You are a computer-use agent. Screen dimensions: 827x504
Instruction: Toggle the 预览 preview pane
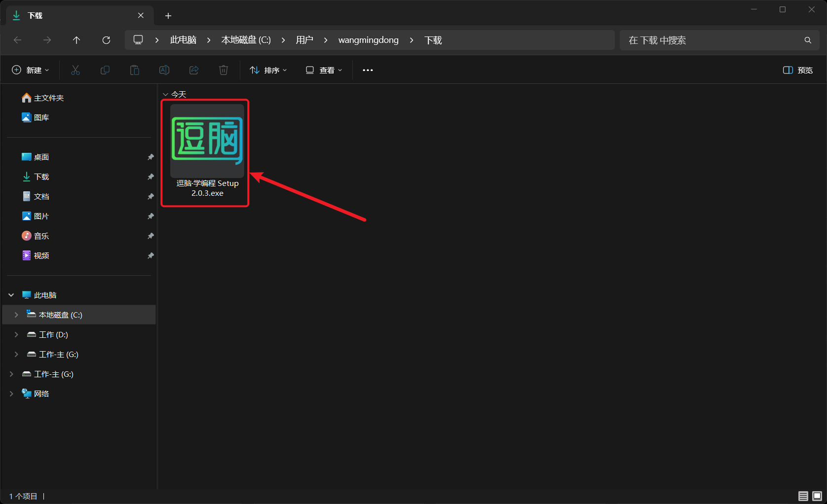pyautogui.click(x=798, y=70)
